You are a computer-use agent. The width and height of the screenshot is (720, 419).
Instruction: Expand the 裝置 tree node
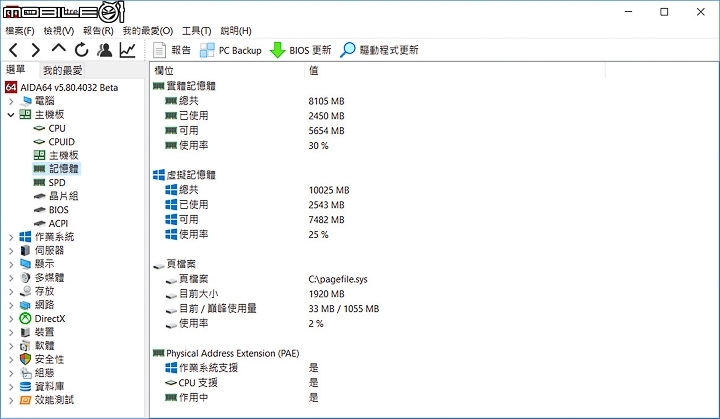point(11,332)
